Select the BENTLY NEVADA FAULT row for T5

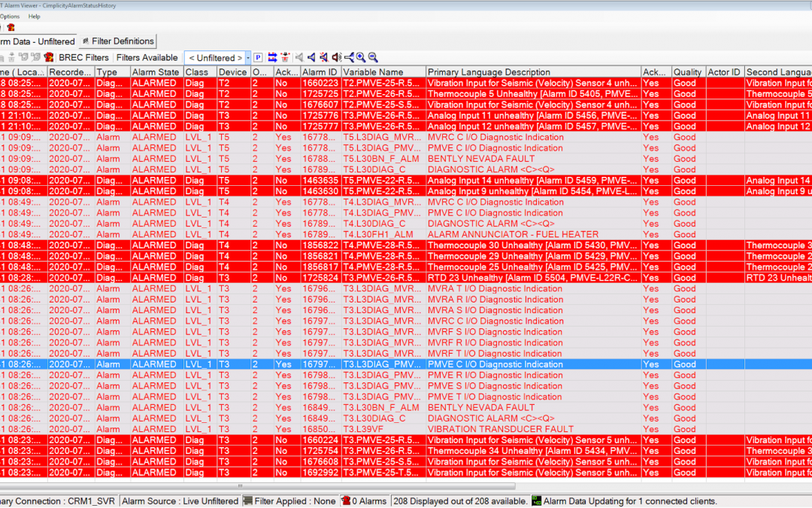click(x=481, y=159)
